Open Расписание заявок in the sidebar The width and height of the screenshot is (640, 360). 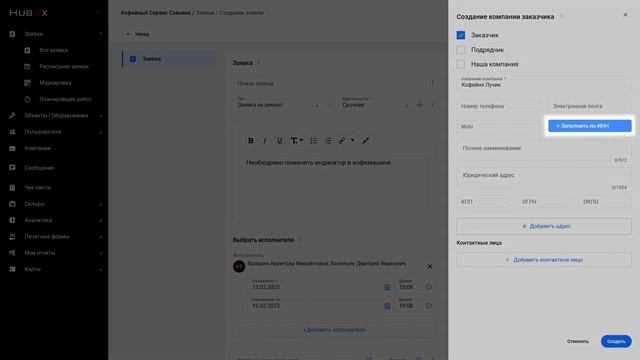tap(64, 67)
